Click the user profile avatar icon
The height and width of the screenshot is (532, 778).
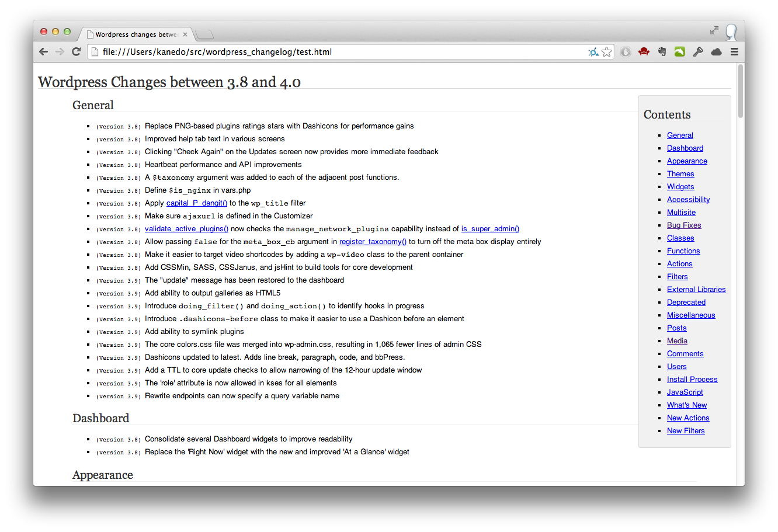731,32
